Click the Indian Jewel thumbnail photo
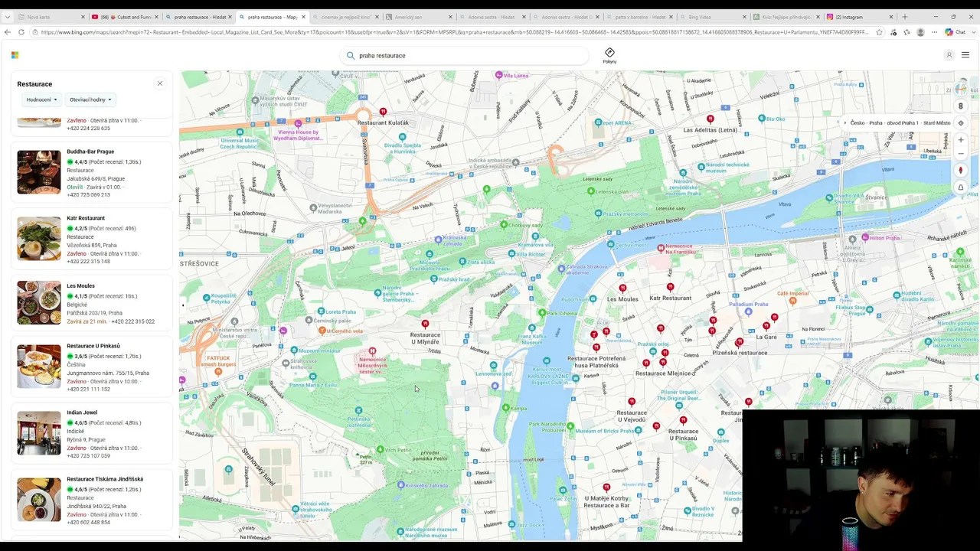The width and height of the screenshot is (980, 551). point(39,433)
